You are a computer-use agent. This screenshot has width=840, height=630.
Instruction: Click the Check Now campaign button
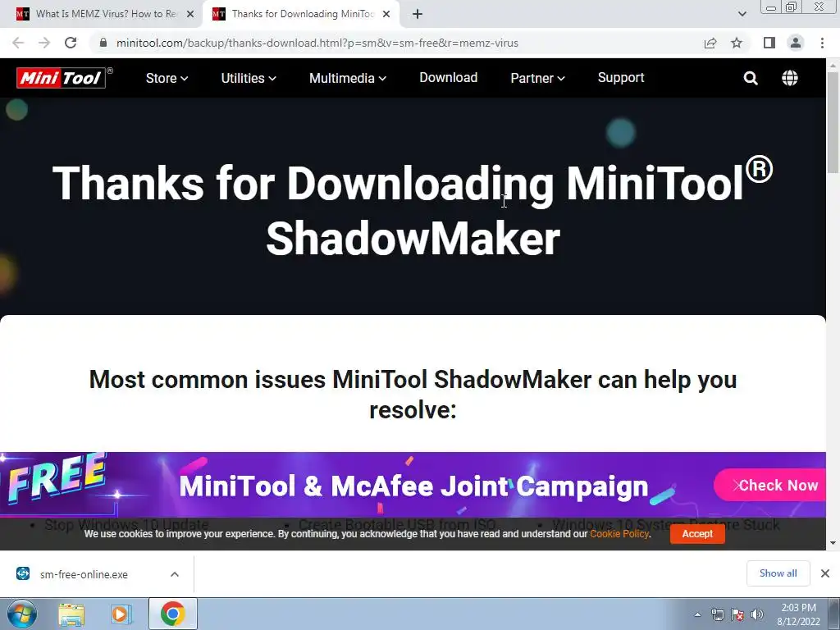point(771,486)
